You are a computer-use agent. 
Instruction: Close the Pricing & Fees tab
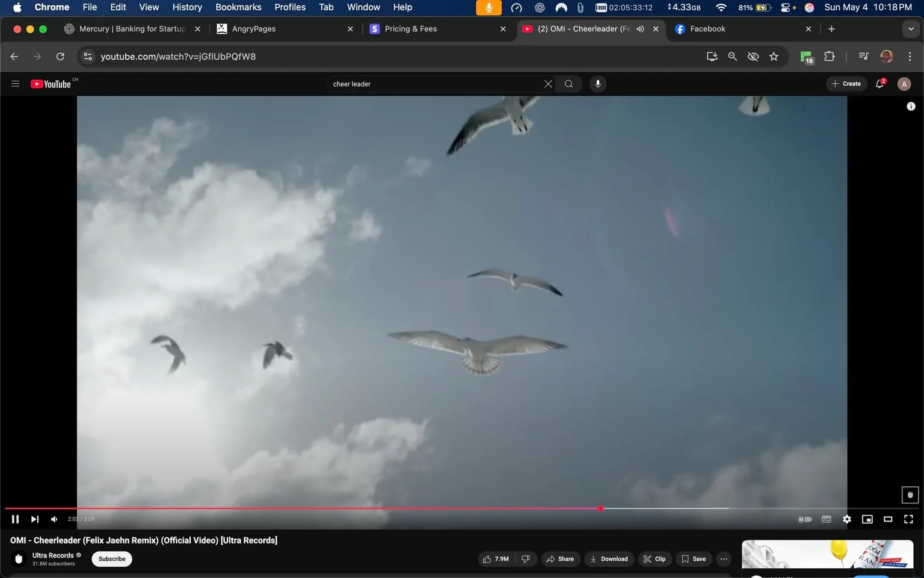(503, 29)
